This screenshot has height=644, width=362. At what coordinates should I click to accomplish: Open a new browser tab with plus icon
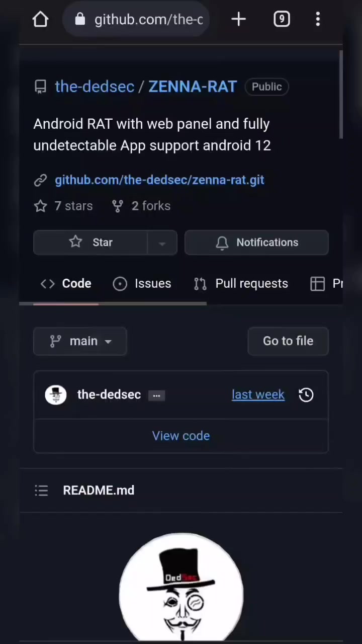(x=238, y=20)
